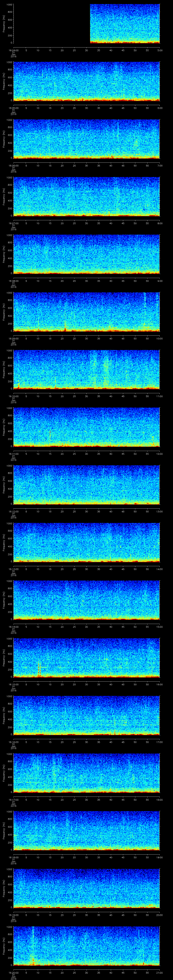The image size is (173, 980).
Task: Click Frequency (Hz) label of 16:08:00 panel
Action: click(x=4, y=254)
